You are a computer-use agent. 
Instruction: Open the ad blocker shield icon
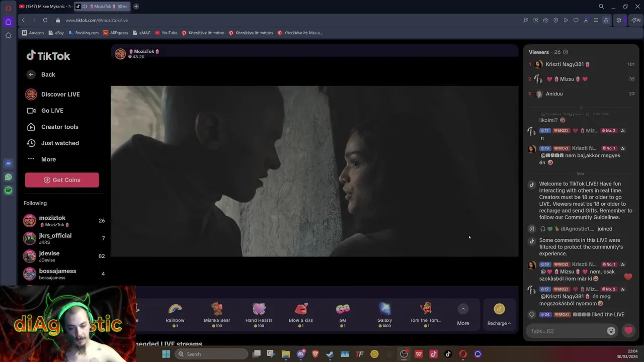pos(556,20)
